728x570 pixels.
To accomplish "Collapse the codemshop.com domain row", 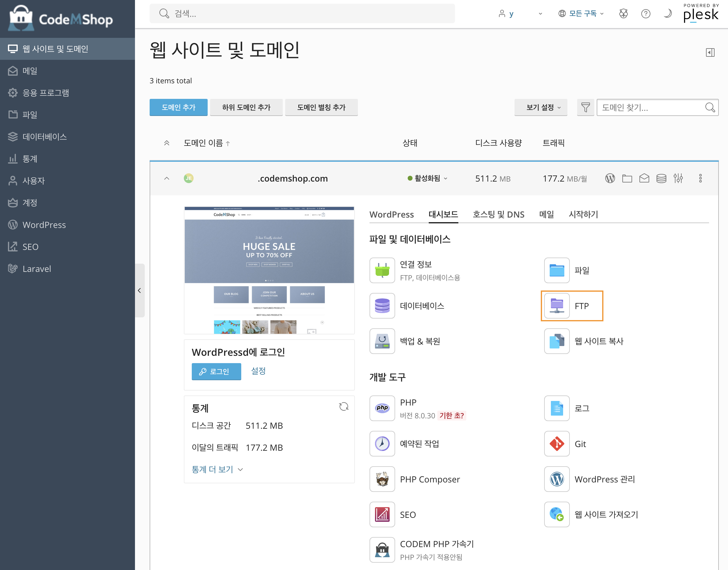I will click(167, 179).
